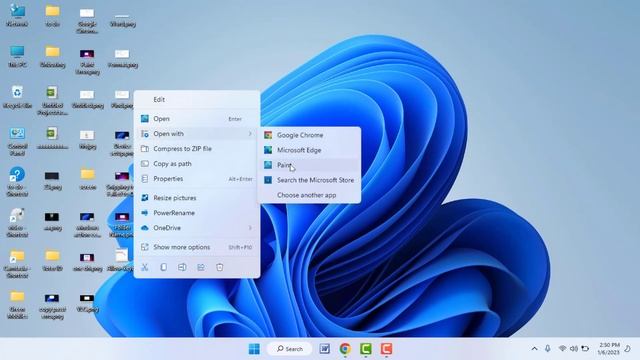Image resolution: width=640 pixels, height=360 pixels.
Task: Open the green Camtasia taskbar icon
Action: click(366, 349)
